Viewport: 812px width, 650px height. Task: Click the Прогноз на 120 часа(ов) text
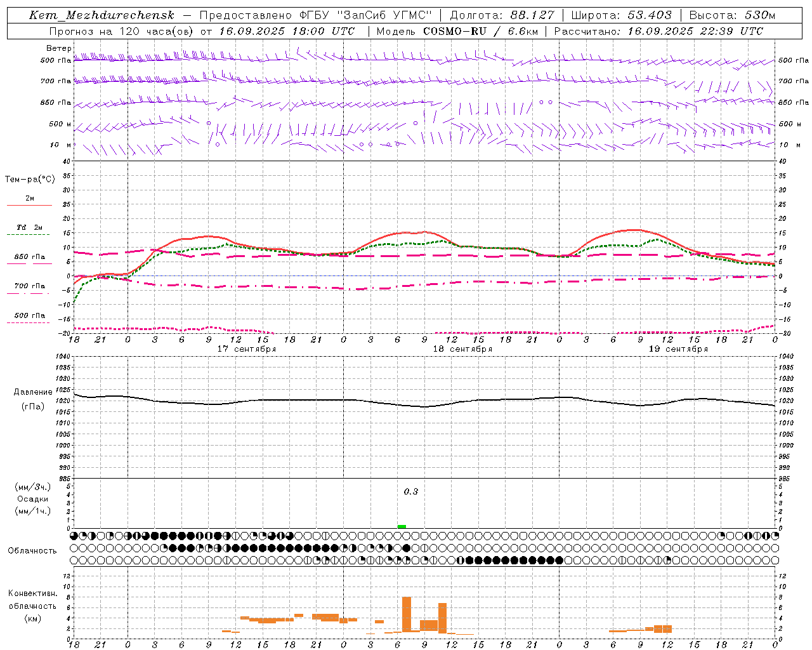click(122, 31)
